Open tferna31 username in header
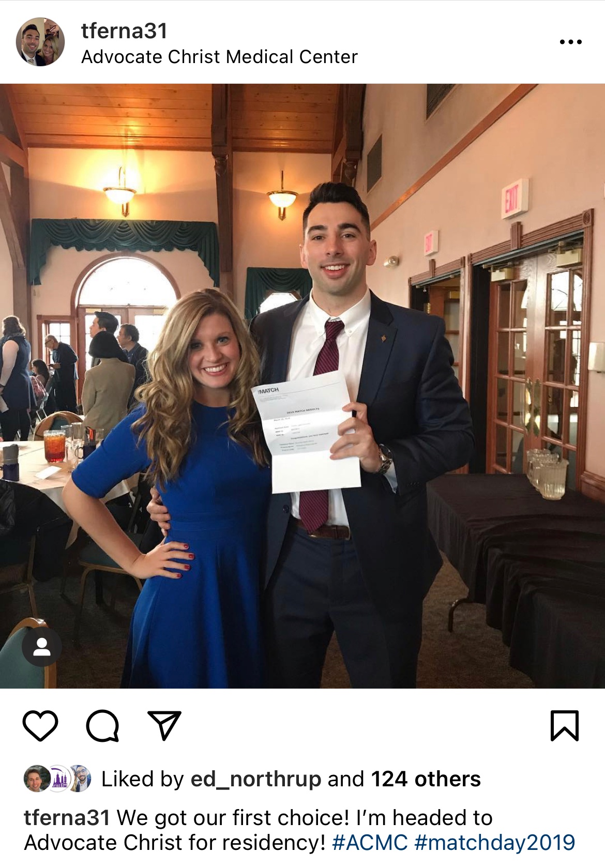The image size is (605, 868). 124,31
